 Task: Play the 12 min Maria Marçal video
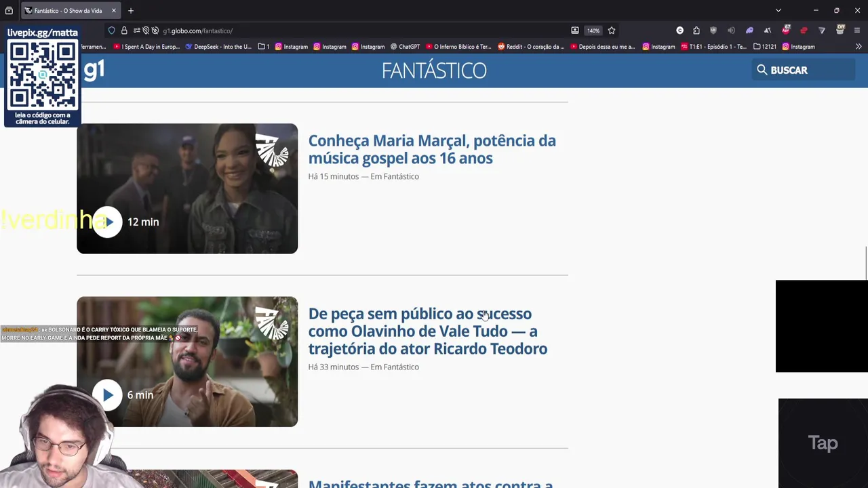pyautogui.click(x=108, y=222)
